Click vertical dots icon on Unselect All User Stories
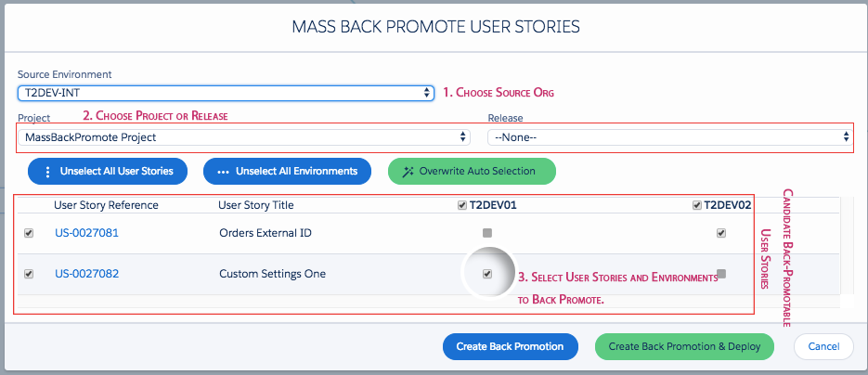 [x=47, y=172]
